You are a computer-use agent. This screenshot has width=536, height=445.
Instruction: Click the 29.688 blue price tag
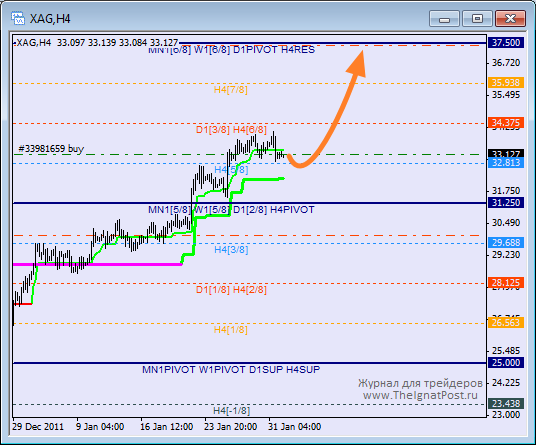506,243
